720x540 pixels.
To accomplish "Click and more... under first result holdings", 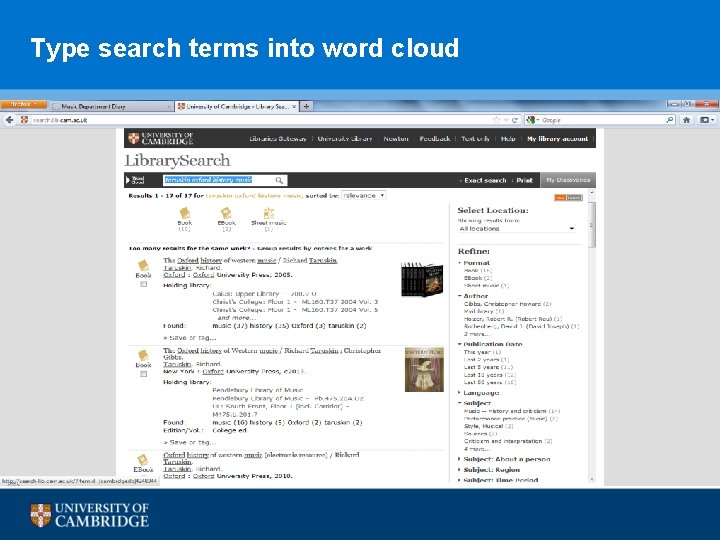I will (236, 318).
